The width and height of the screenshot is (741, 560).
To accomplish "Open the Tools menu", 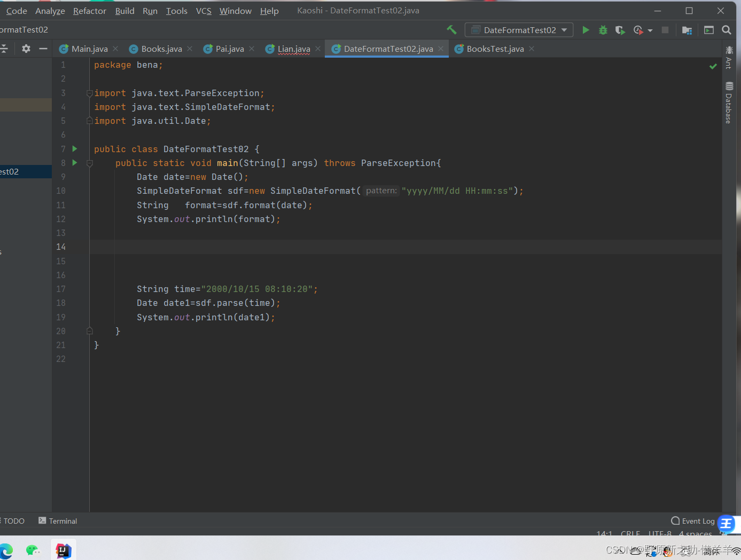I will point(176,11).
